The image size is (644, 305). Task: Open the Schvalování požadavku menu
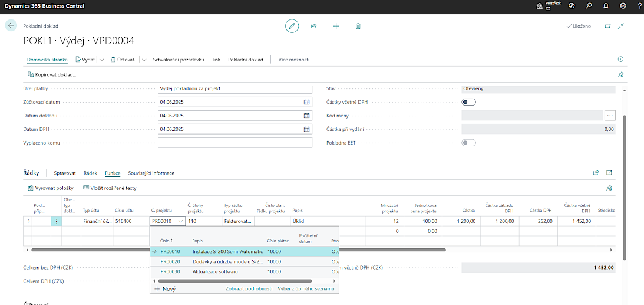[x=179, y=60]
